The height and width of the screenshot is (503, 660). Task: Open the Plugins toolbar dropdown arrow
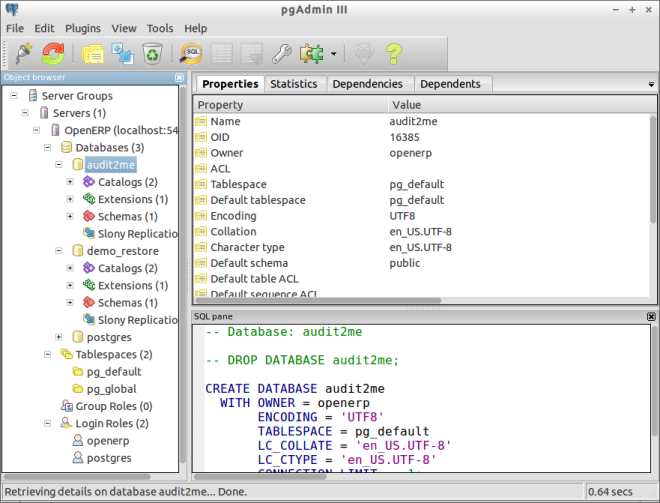[x=333, y=54]
